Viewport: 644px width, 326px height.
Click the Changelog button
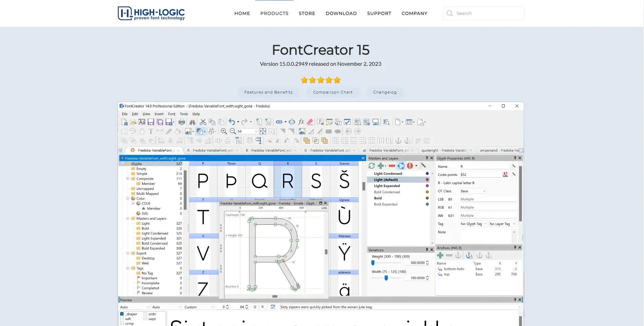(385, 92)
